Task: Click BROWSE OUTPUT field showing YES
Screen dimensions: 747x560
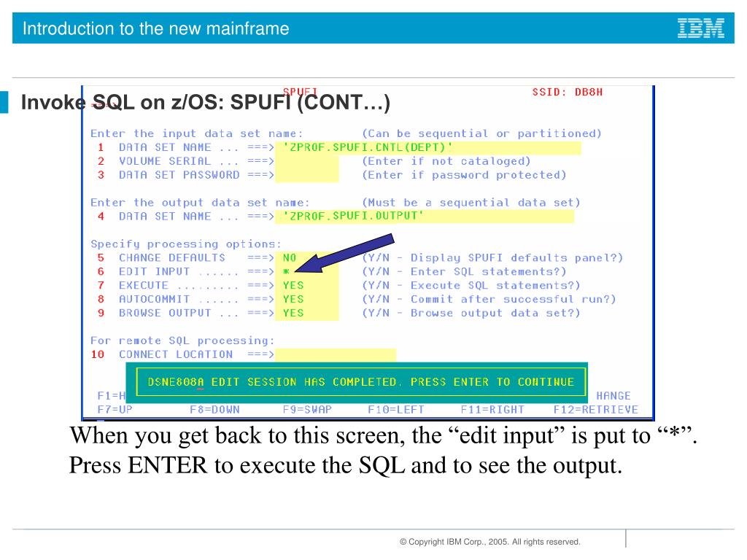Action: [307, 313]
